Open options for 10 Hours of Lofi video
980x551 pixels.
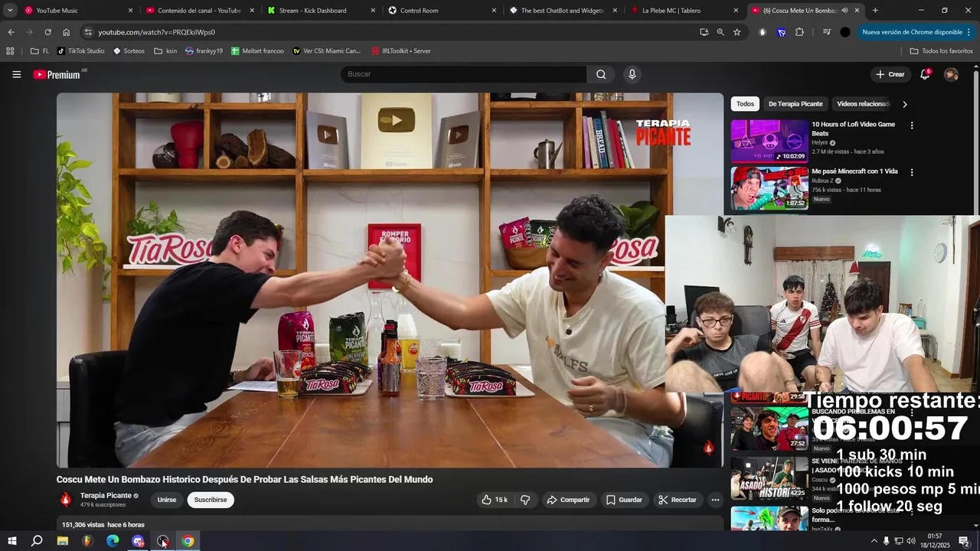point(911,126)
